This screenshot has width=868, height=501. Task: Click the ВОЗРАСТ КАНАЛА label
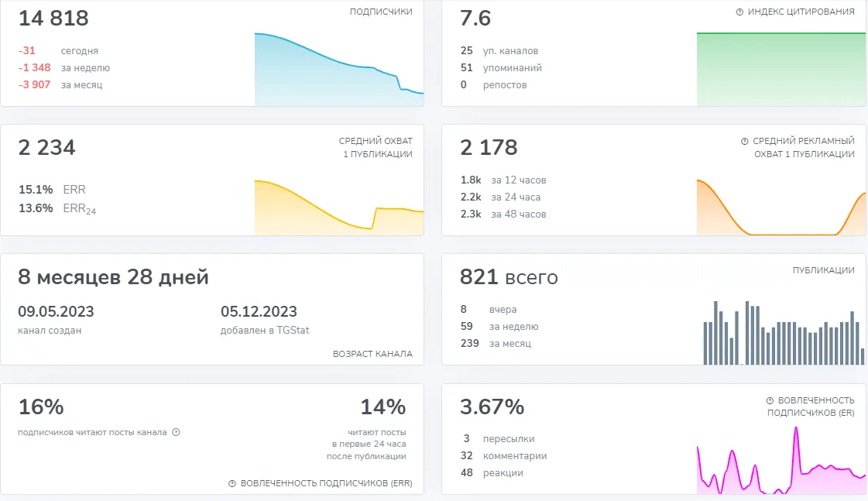point(372,354)
